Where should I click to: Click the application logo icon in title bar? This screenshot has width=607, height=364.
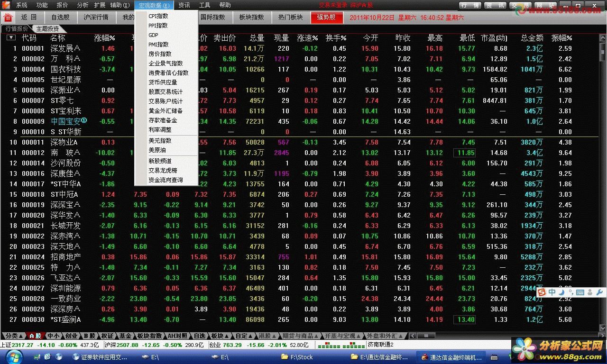click(6, 5)
